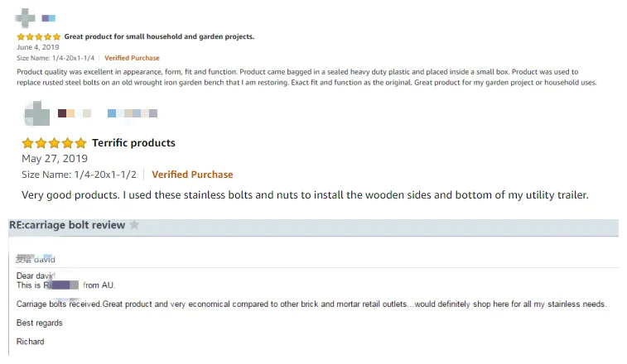
Task: Click the 'Terrific products' reviewer's avatar
Action: pos(36,113)
